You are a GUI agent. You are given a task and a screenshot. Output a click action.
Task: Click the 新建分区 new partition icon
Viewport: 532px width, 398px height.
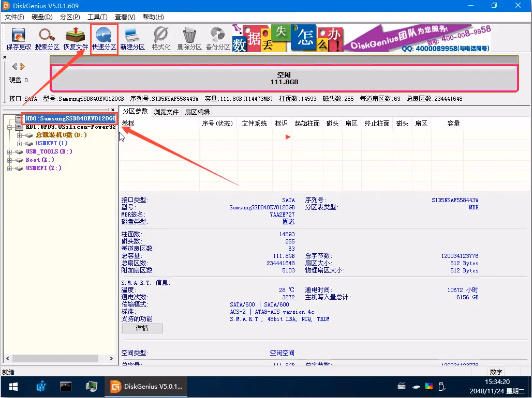pos(132,39)
